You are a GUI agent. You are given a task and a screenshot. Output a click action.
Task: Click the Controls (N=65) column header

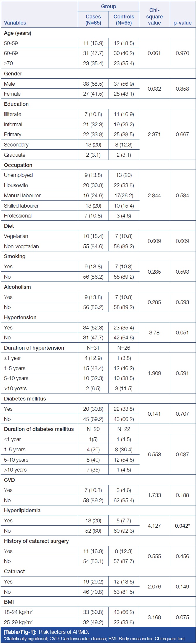(x=124, y=20)
